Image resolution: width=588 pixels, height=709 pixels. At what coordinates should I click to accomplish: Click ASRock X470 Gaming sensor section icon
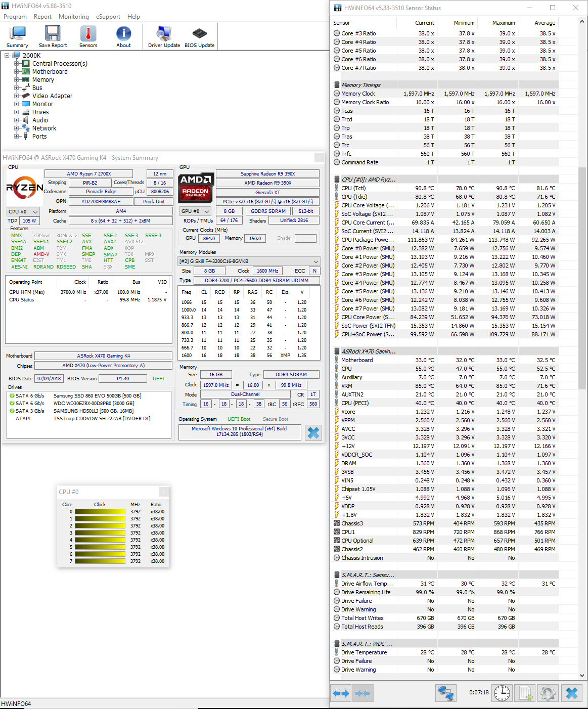tap(337, 351)
